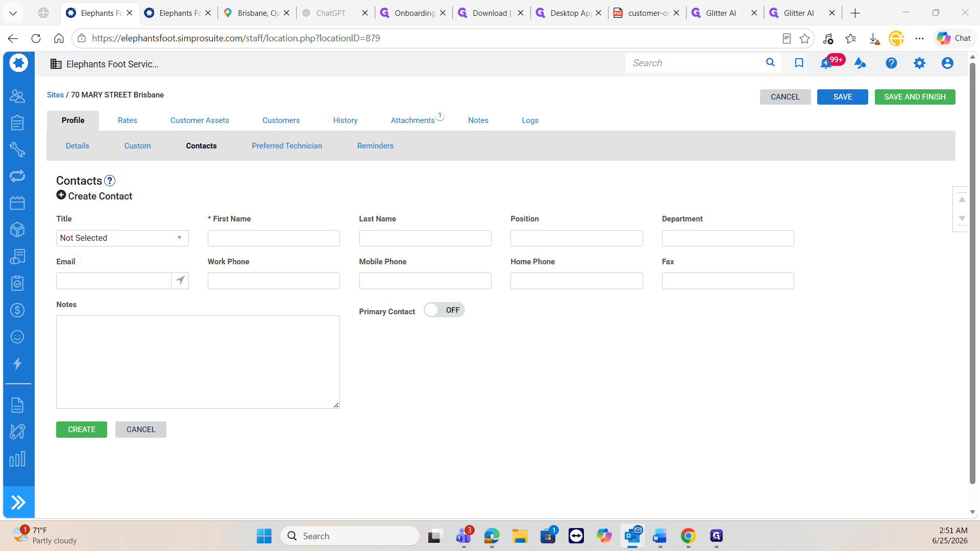The image size is (980, 551).
Task: Open the People sidebar icon
Action: pyautogui.click(x=17, y=96)
